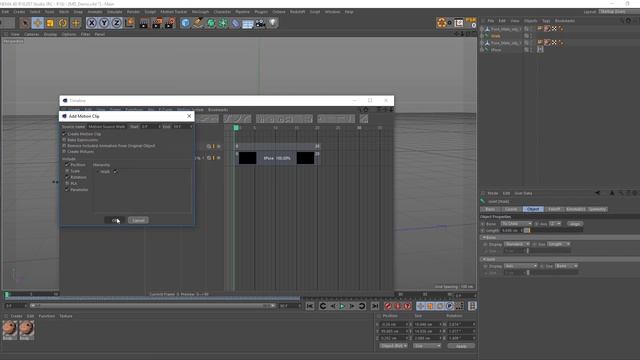
Task: Switch to the Basic tab in Attributes
Action: point(490,209)
